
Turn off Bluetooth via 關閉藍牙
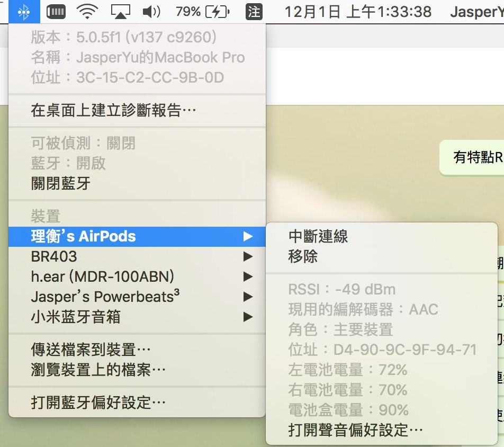[x=137, y=183]
